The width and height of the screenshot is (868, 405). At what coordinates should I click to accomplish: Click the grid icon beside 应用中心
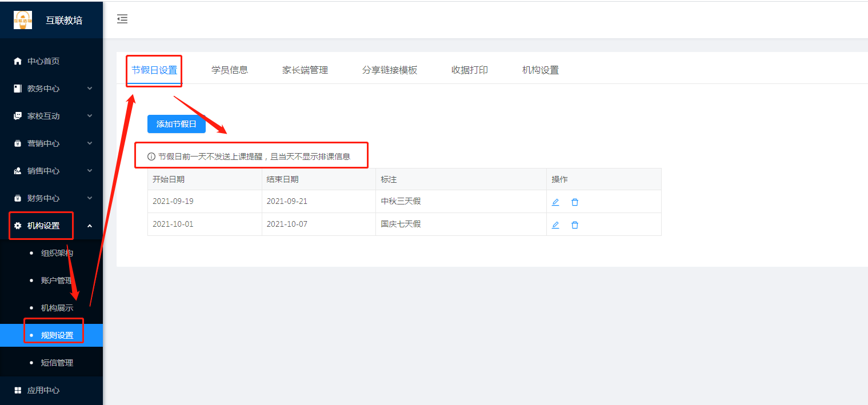(x=18, y=390)
